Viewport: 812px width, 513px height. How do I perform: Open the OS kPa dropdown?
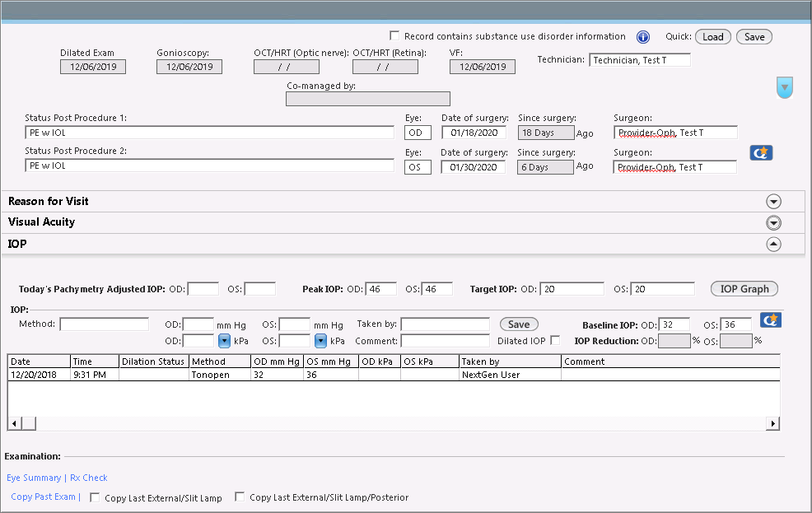tap(320, 341)
